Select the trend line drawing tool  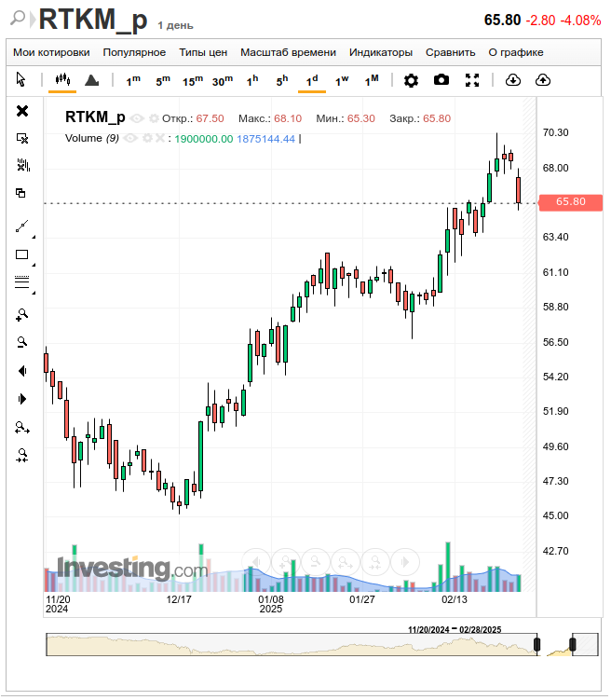[x=21, y=226]
